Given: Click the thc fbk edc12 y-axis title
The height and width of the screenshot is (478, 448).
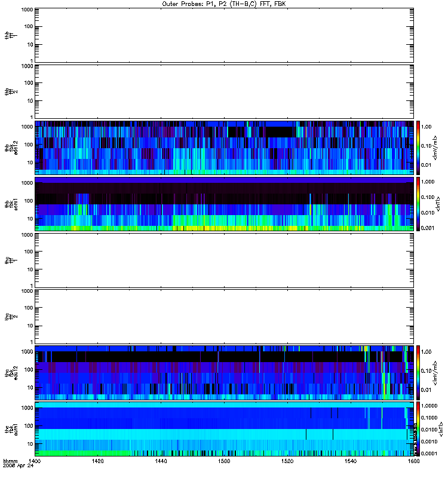Looking at the screenshot, I should pos(11,372).
